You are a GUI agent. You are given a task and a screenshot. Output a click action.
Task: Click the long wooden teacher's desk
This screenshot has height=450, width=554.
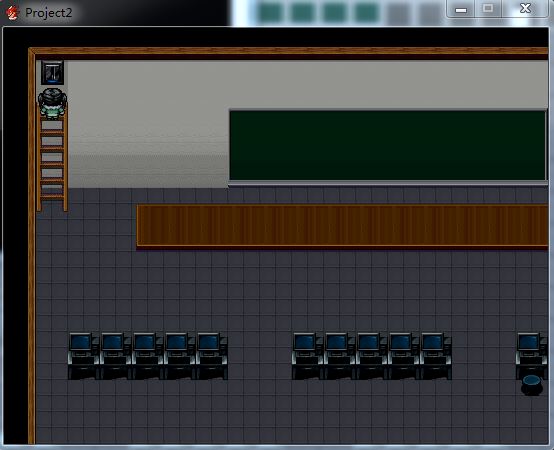pyautogui.click(x=342, y=226)
